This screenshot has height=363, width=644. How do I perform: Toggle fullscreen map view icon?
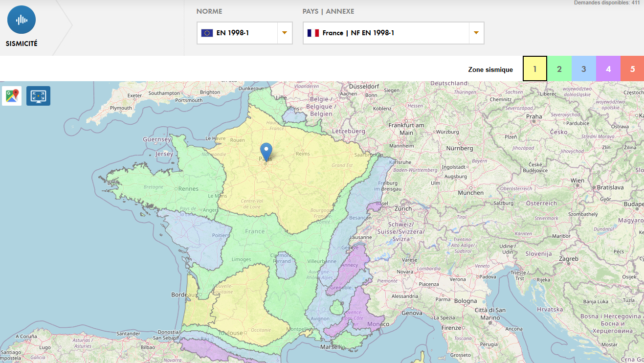38,96
